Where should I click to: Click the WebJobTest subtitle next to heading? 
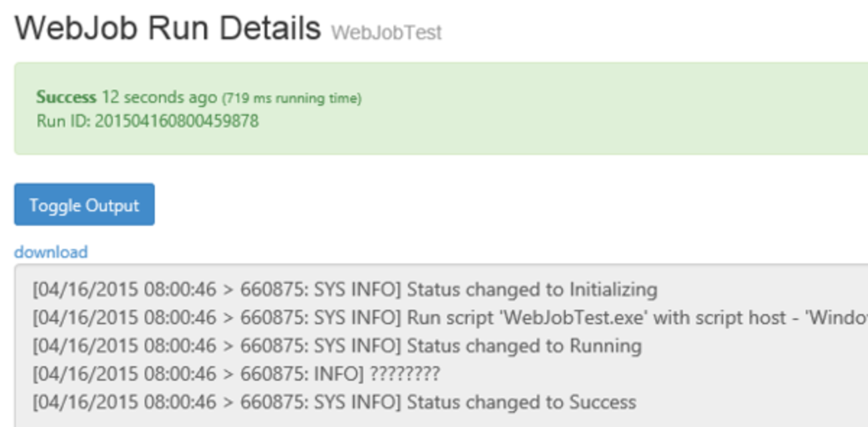coord(386,32)
